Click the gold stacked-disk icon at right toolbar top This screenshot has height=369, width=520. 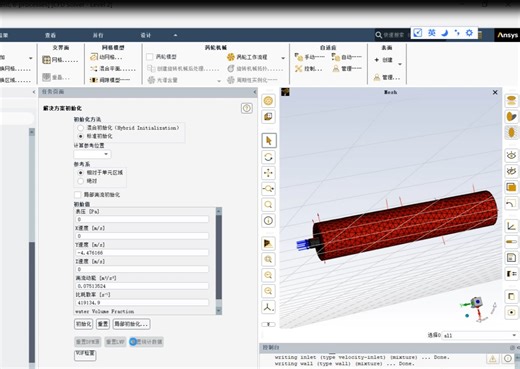coord(511,100)
